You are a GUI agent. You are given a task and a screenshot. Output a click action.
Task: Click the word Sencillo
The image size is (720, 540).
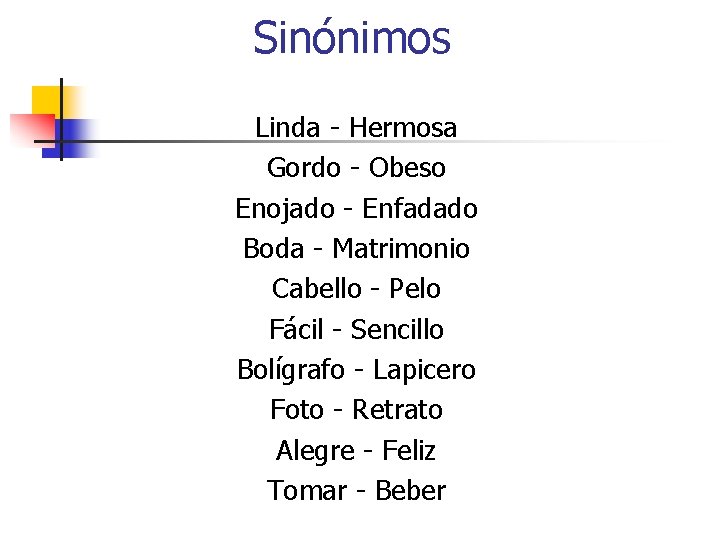tap(397, 330)
